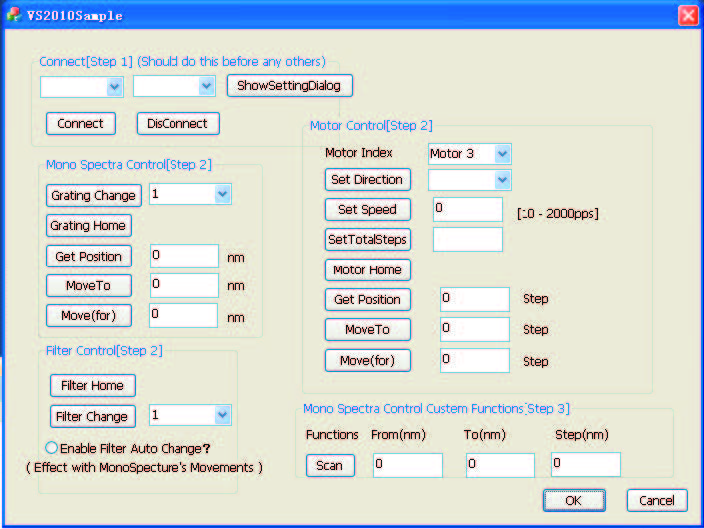
Task: Open the Grating Change number dropdown
Action: pyautogui.click(x=190, y=194)
